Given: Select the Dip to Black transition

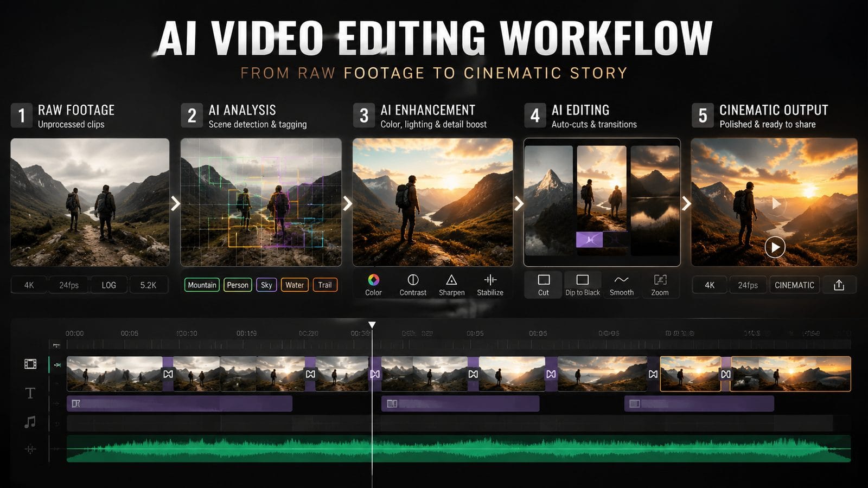Looking at the screenshot, I should (583, 285).
